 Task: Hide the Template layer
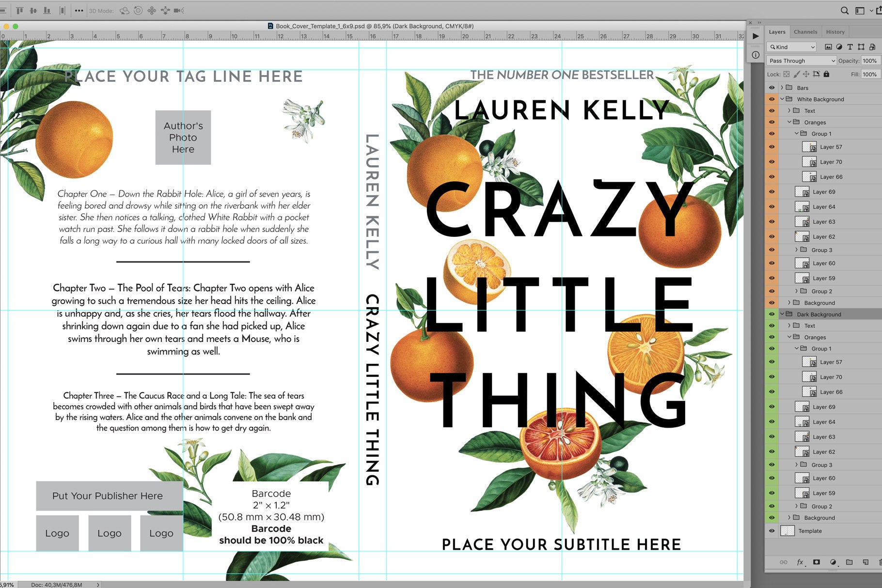pos(772,530)
